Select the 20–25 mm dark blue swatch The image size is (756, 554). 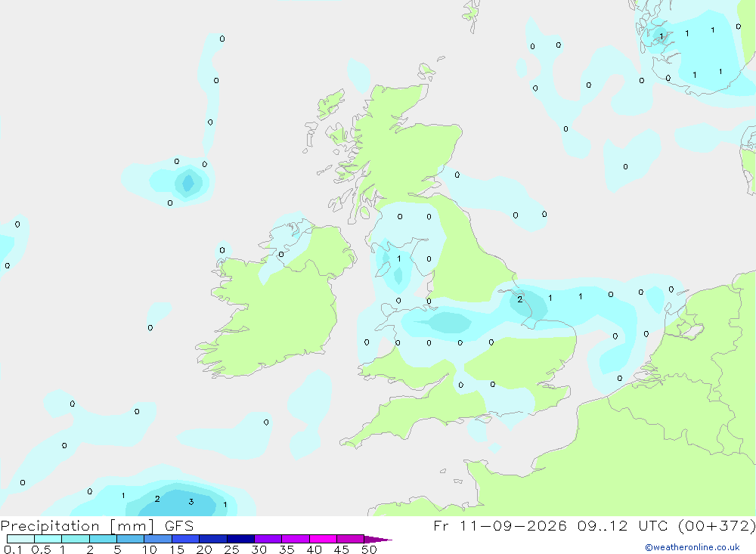tap(213, 539)
